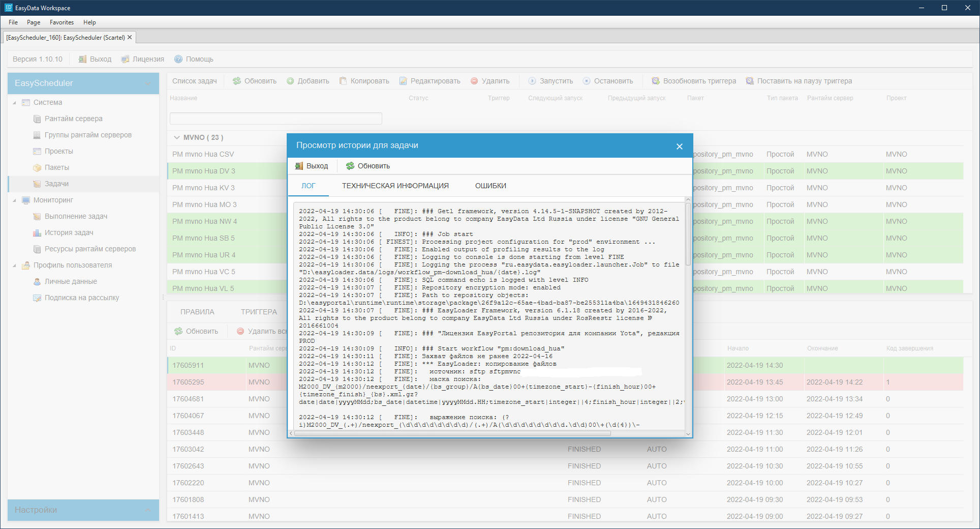Open Личные данные in sidebar
This screenshot has height=529, width=980.
(x=71, y=281)
